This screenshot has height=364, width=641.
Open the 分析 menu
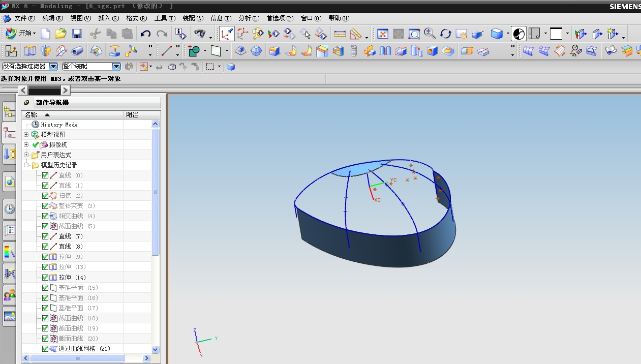249,18
